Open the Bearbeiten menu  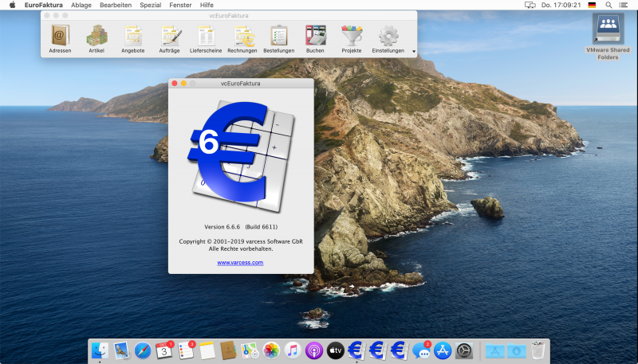tap(116, 5)
